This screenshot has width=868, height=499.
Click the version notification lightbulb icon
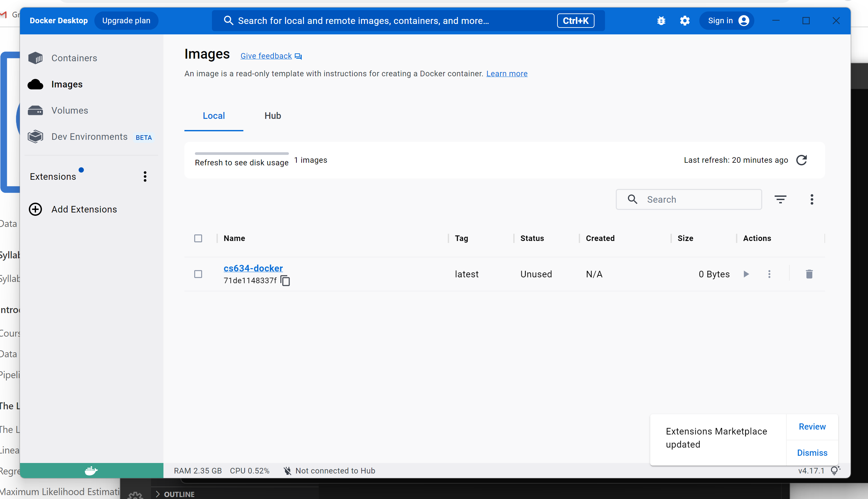pos(835,470)
